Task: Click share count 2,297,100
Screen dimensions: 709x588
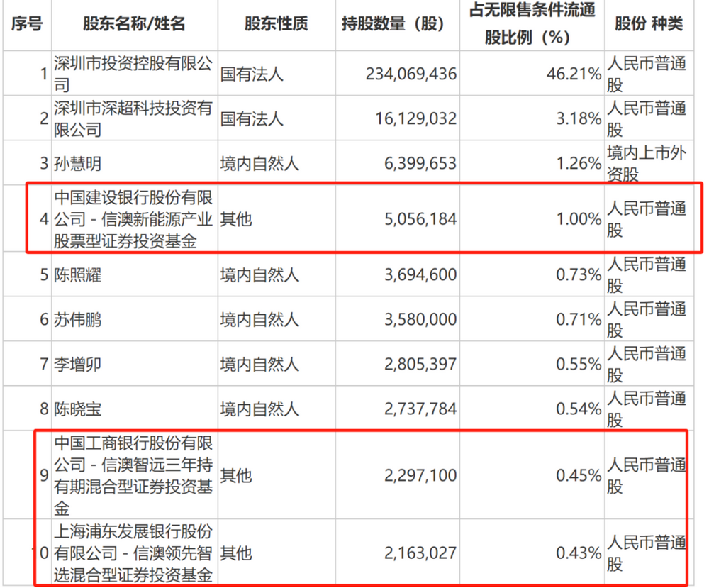Action: [x=420, y=475]
